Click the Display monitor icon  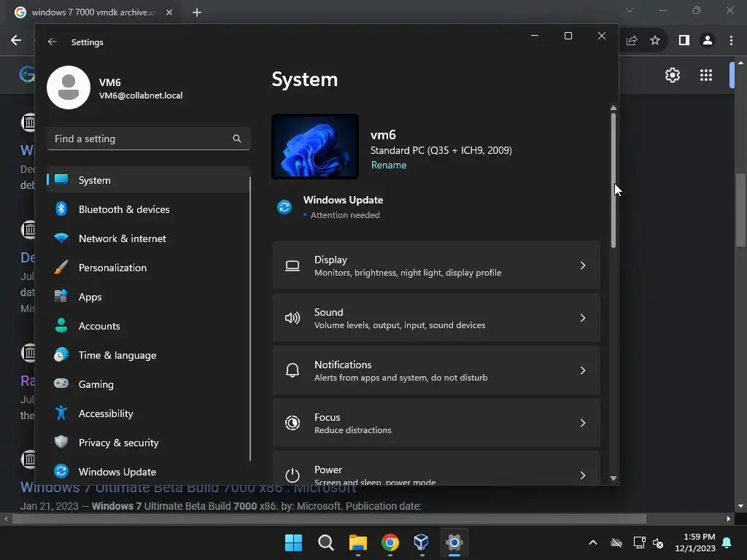pos(293,265)
